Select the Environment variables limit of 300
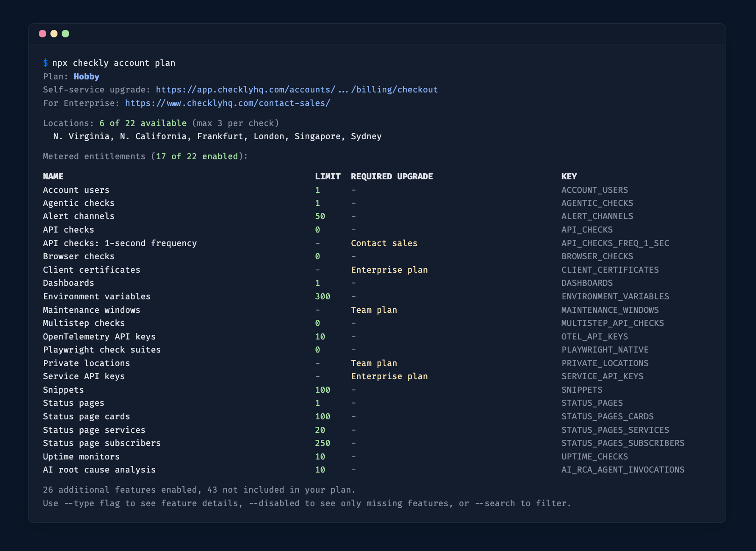The width and height of the screenshot is (756, 551). pyautogui.click(x=322, y=296)
